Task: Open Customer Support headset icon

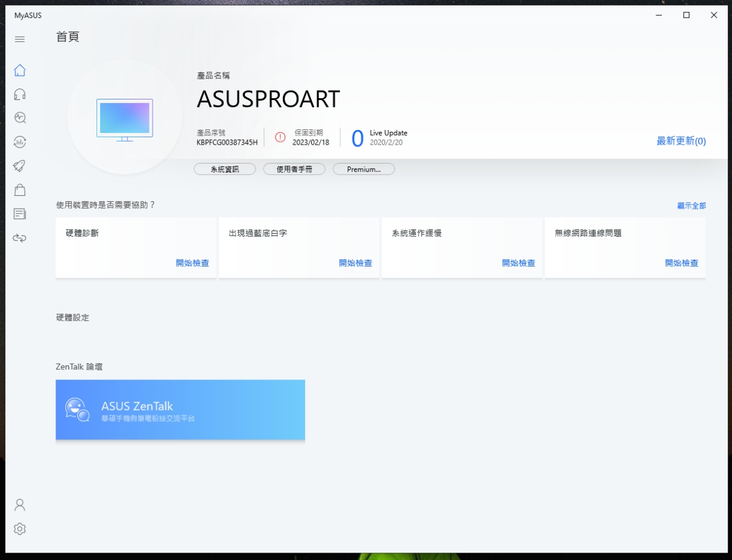Action: pos(20,94)
